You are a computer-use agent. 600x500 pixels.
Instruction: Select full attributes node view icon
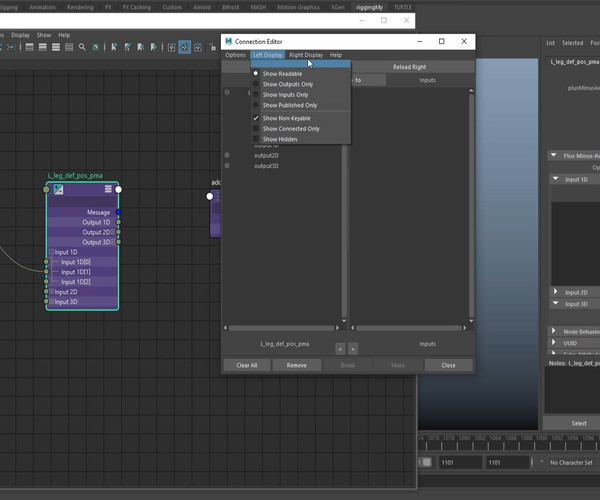pos(56,47)
